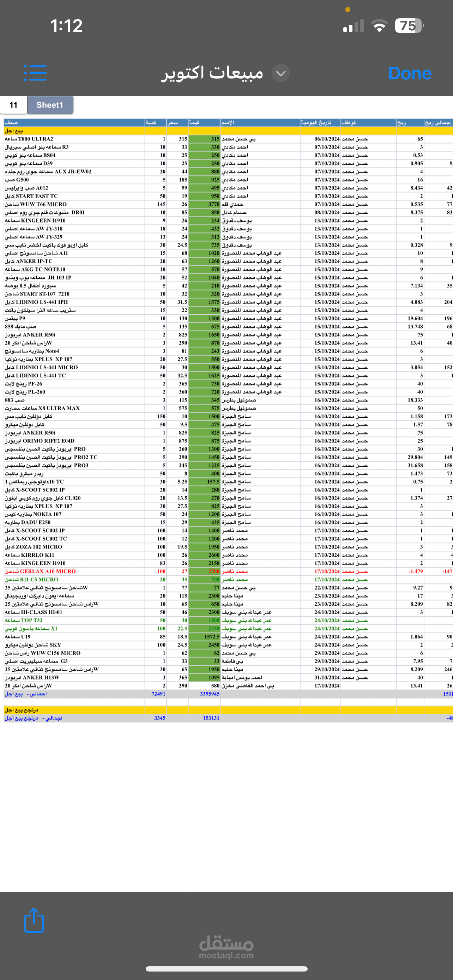Screen dimensions: 453x980
Task: Select the HI-CLASS HI-01 headphone cell
Action: point(74,612)
